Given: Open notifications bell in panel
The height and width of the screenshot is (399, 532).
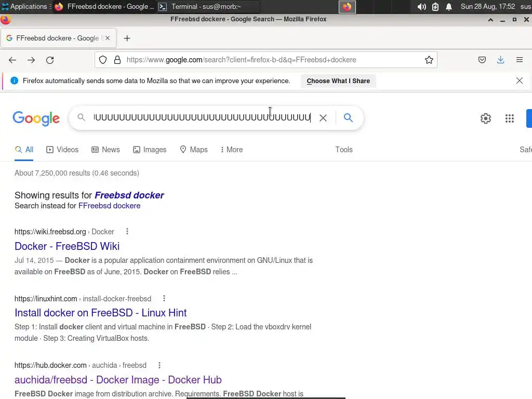Looking at the screenshot, I should point(448,6).
